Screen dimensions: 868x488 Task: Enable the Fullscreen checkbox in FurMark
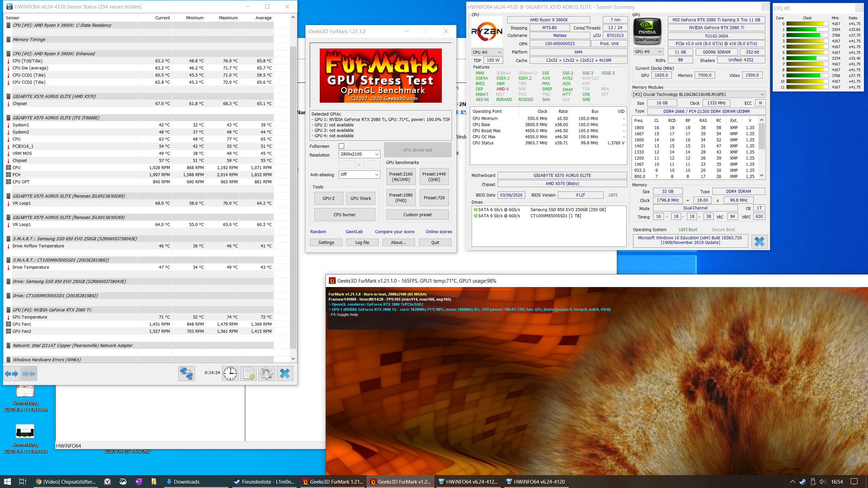[341, 146]
